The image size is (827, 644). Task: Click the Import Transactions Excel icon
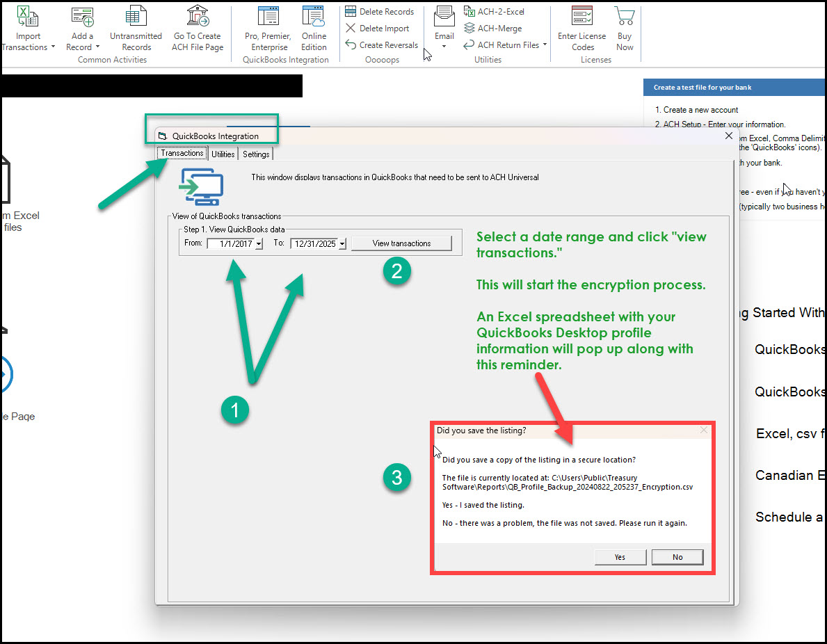[x=27, y=16]
